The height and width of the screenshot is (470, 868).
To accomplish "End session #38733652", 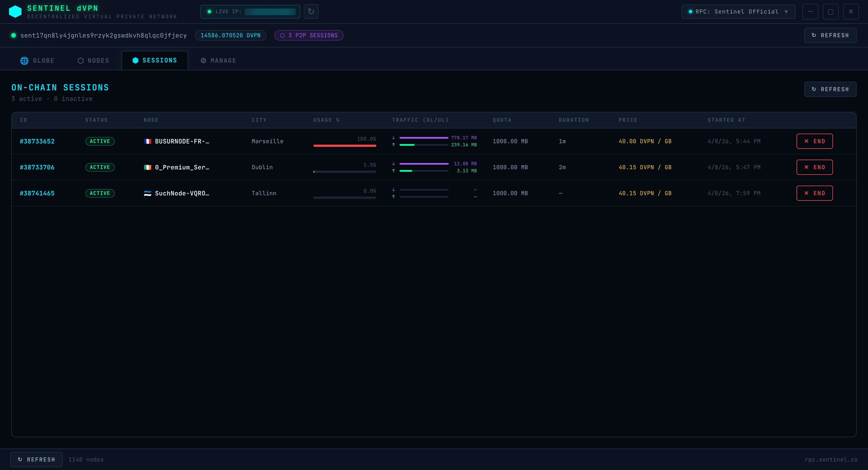I will point(814,141).
